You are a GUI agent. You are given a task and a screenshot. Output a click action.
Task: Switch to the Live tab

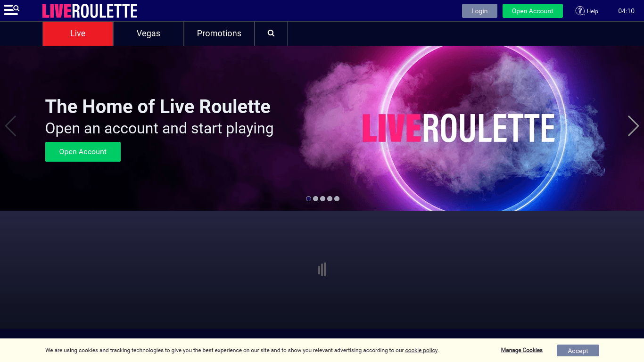78,33
